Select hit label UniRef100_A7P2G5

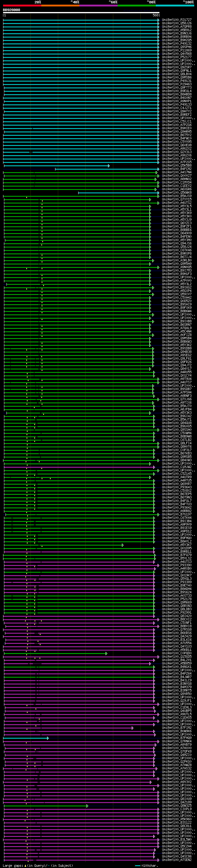pos(176,162)
